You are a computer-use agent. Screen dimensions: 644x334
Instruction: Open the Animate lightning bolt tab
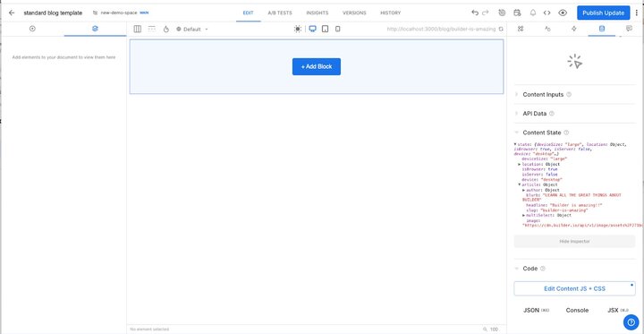574,29
